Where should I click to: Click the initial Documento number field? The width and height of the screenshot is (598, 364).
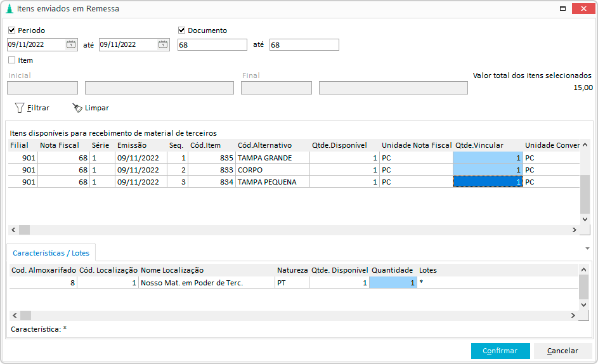point(212,45)
